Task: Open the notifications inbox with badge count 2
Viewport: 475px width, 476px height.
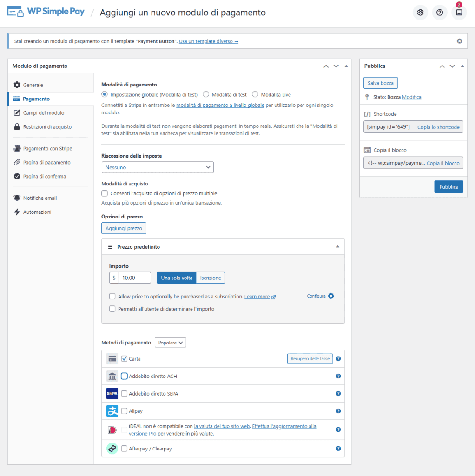Action: 459,12
